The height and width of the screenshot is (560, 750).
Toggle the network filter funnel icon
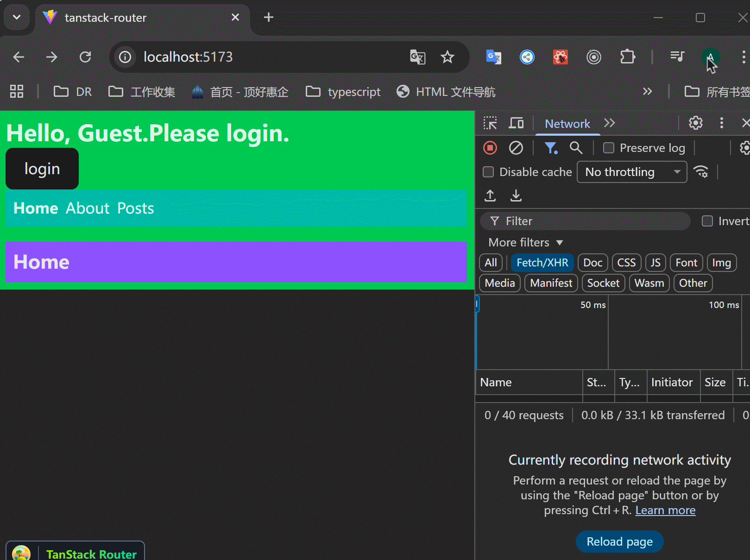[550, 148]
